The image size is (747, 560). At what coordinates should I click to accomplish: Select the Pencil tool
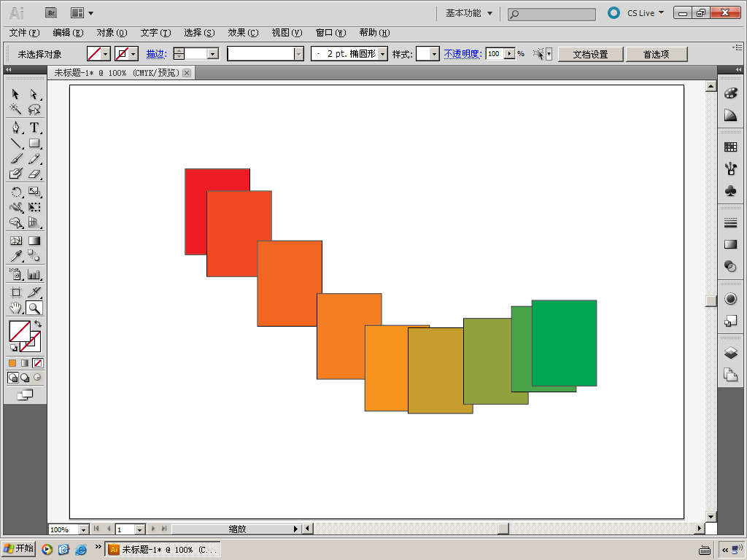(x=34, y=158)
